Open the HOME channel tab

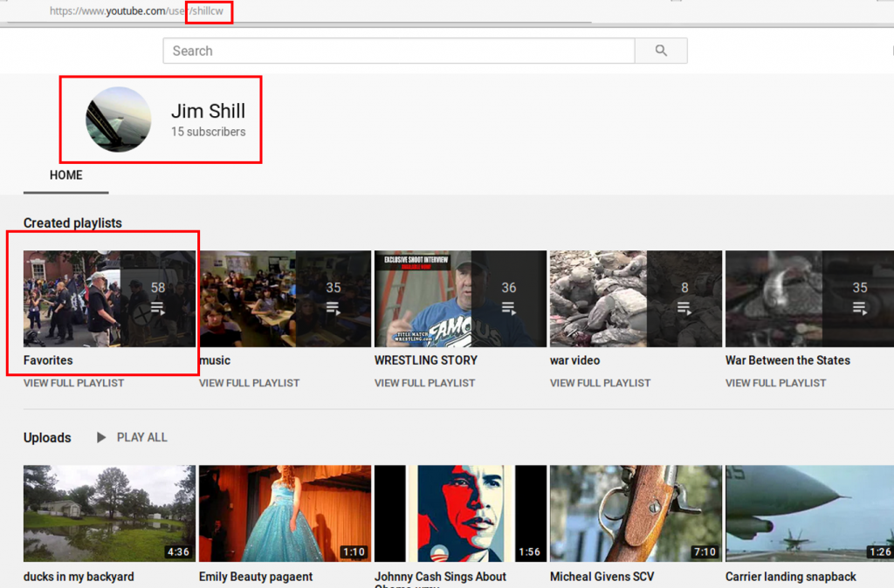(66, 175)
